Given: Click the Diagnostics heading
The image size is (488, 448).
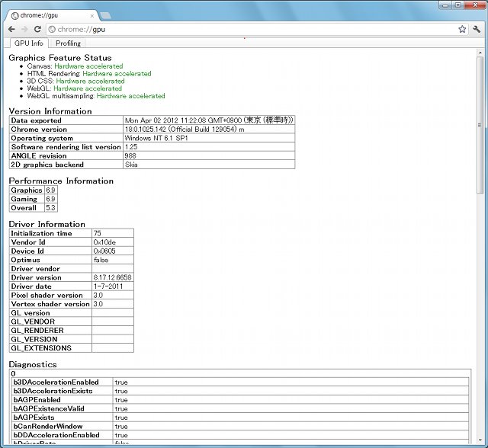Looking at the screenshot, I should 33,364.
